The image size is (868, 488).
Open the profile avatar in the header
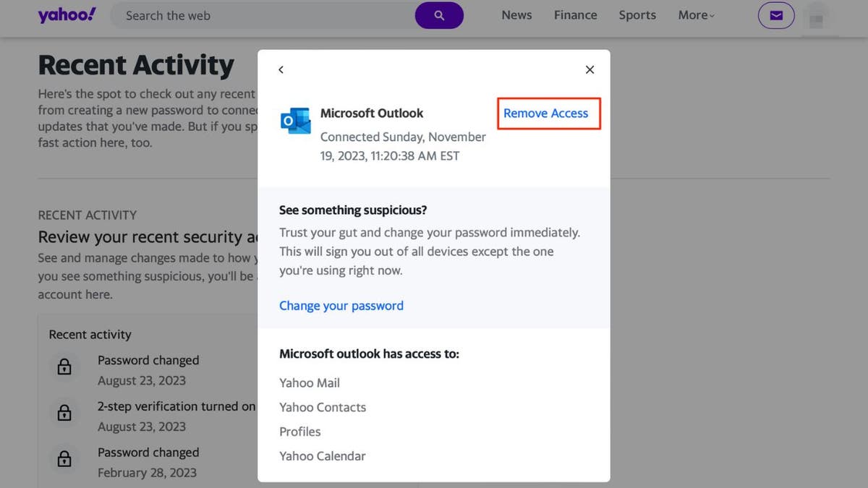tap(817, 17)
